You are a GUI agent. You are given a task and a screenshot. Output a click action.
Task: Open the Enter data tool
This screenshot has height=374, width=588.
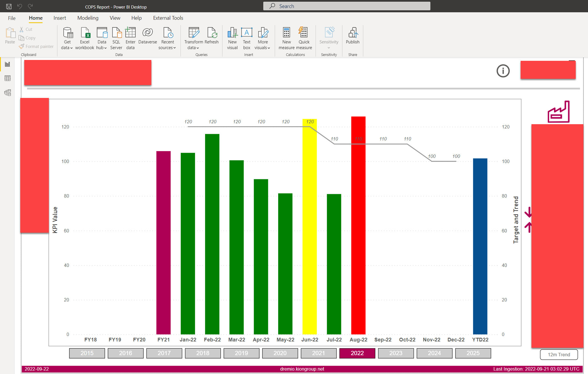pos(130,39)
